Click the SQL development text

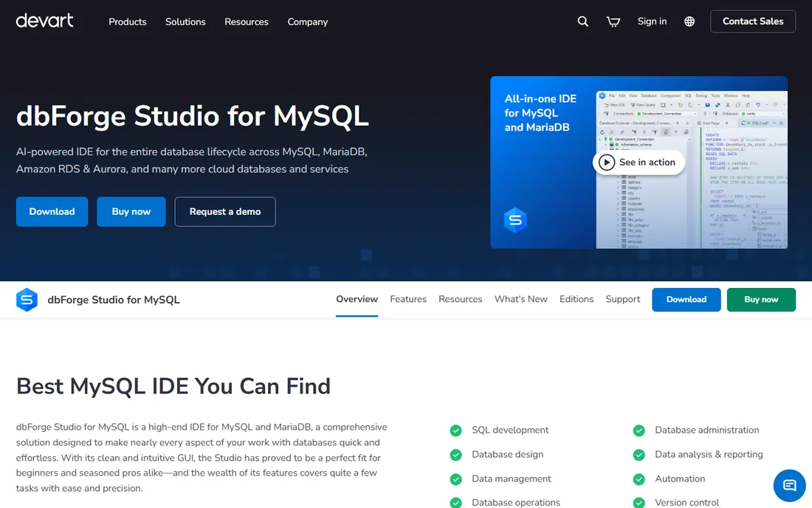(x=510, y=430)
